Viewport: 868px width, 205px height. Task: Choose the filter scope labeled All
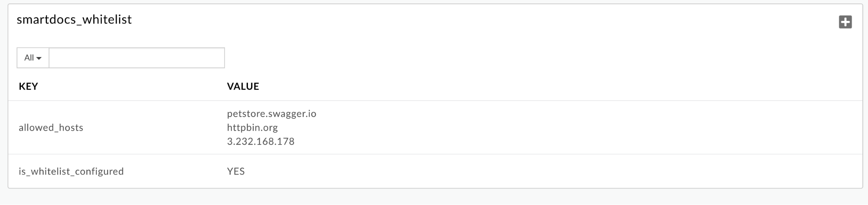click(x=29, y=58)
